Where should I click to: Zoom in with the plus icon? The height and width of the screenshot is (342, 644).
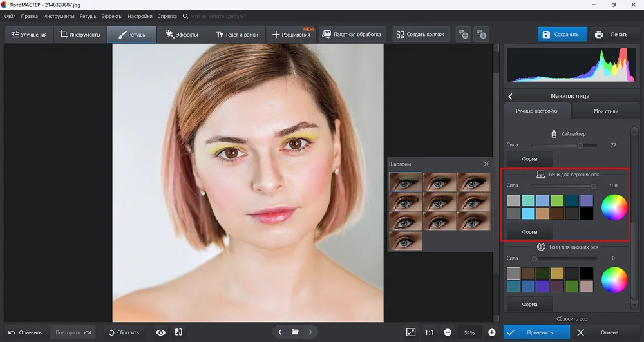(491, 332)
